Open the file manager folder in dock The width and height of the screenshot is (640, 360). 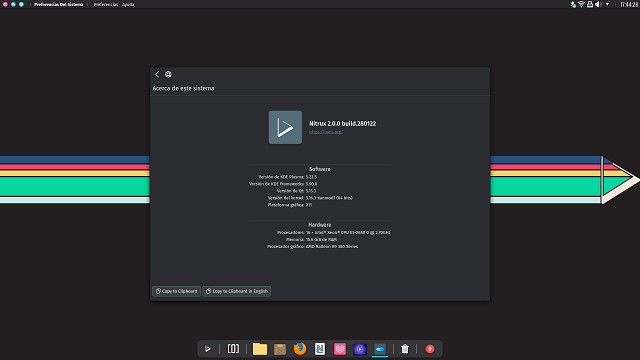(x=260, y=349)
